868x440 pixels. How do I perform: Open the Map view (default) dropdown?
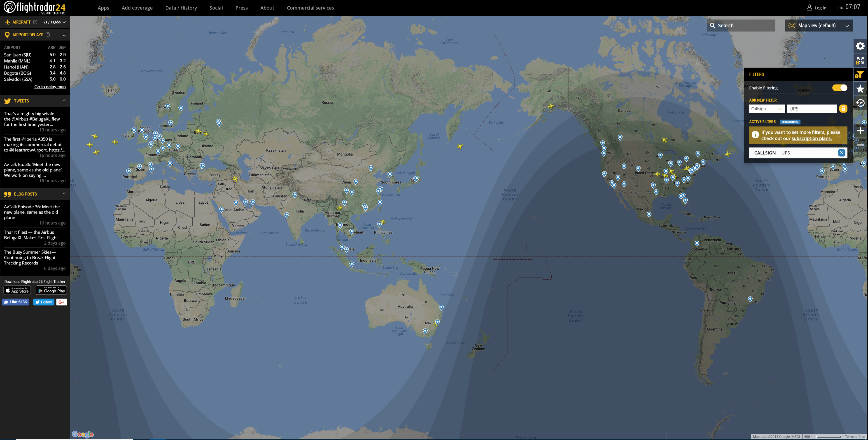coord(819,26)
